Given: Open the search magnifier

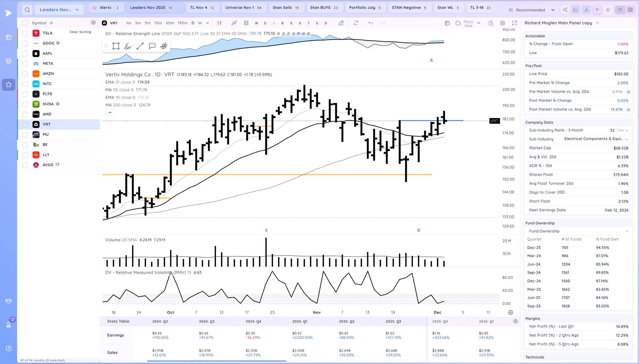Looking at the screenshot, I should click(27, 10).
